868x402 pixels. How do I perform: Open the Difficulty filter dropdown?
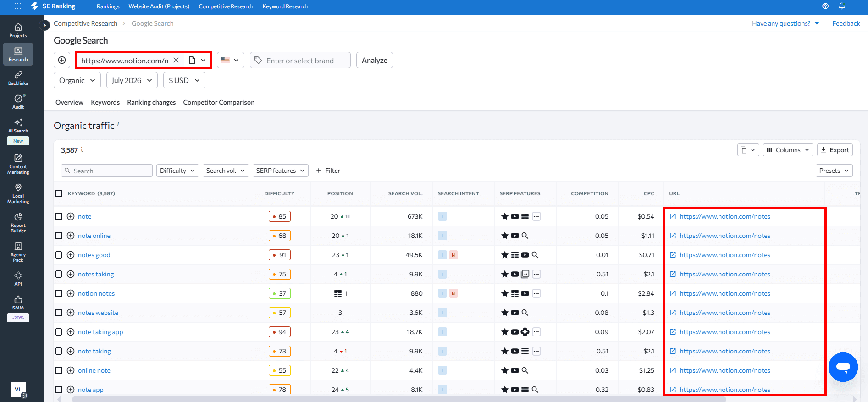(177, 171)
